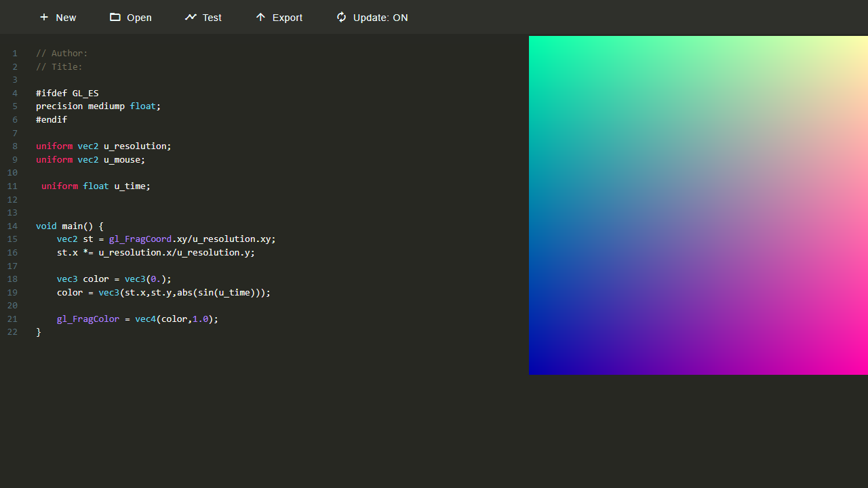
Task: Choose the Export label in top bar
Action: (x=288, y=18)
